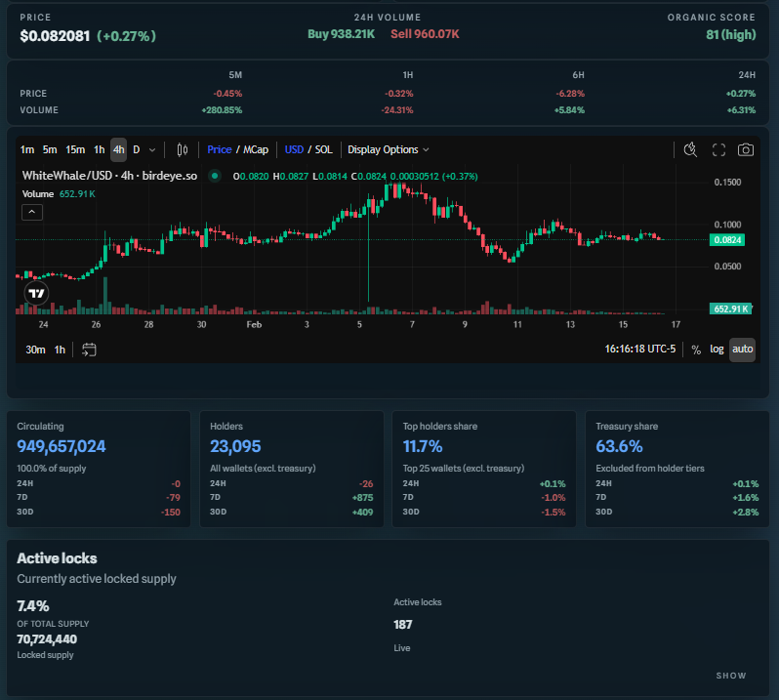The width and height of the screenshot is (779, 700).
Task: Click the Circulating value 949,657,024
Action: coord(61,446)
